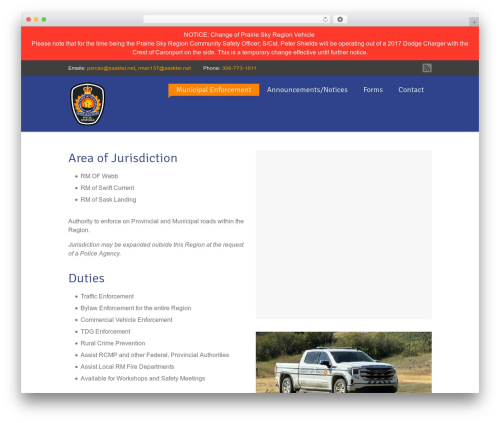Click the red NOTICE banner title
The width and height of the screenshot is (500, 423).
(249, 35)
